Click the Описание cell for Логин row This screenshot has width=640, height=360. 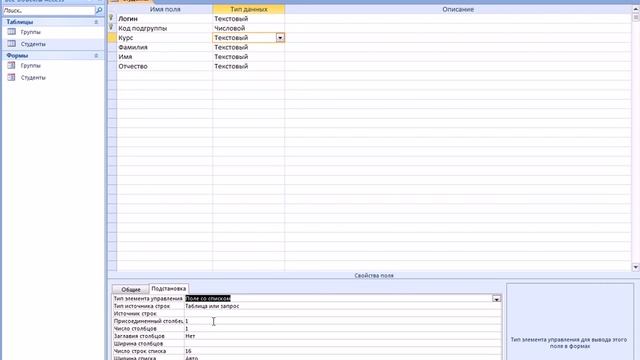(458, 18)
